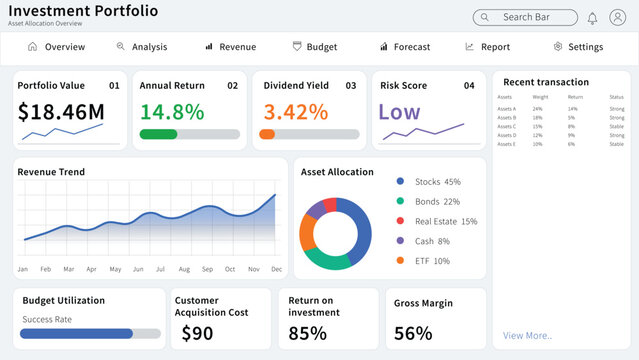Click the Budget Utilization blue progress bar
This screenshot has width=639, height=360.
90,333
